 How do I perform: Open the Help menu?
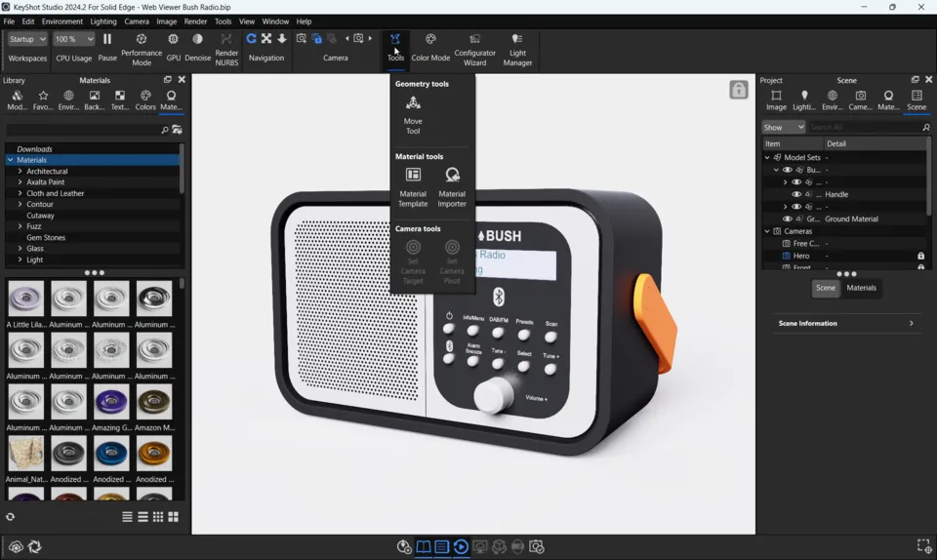(x=304, y=21)
